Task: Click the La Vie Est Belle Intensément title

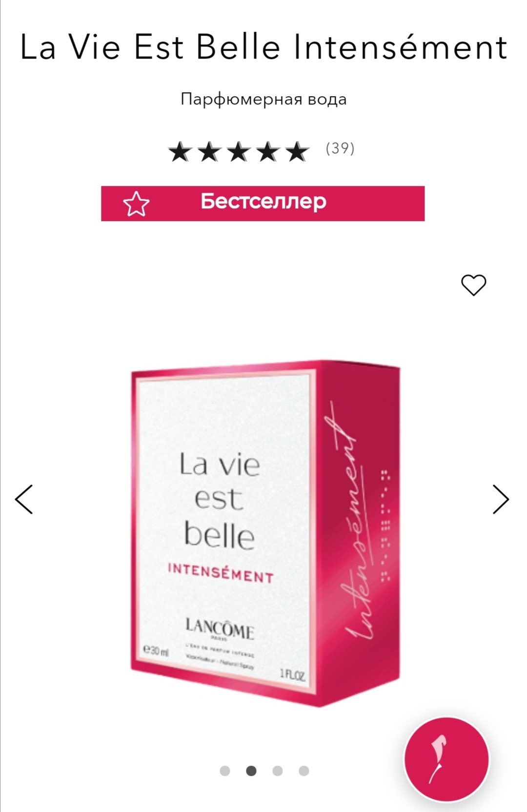Action: [x=263, y=47]
